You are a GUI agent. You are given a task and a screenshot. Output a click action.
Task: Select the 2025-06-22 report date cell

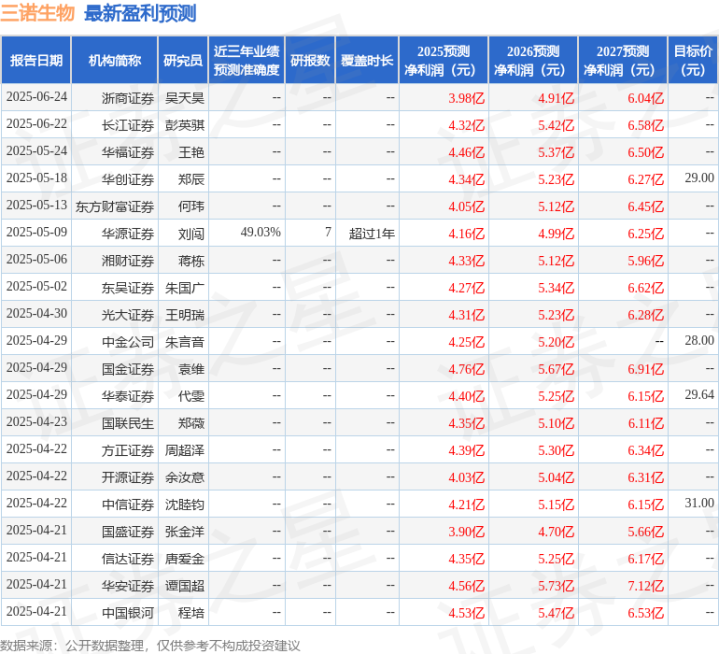37,124
